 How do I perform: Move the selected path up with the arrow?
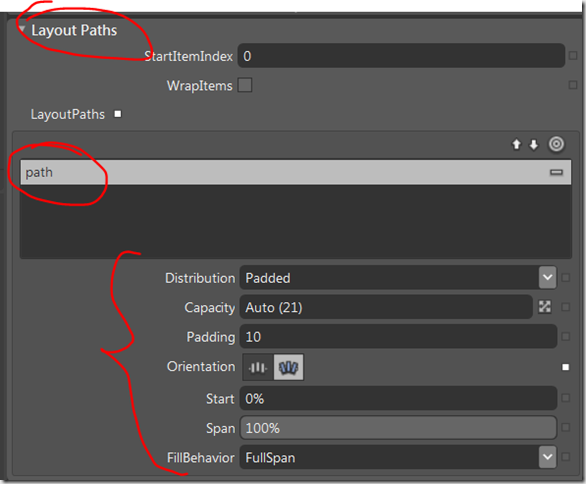pos(516,144)
